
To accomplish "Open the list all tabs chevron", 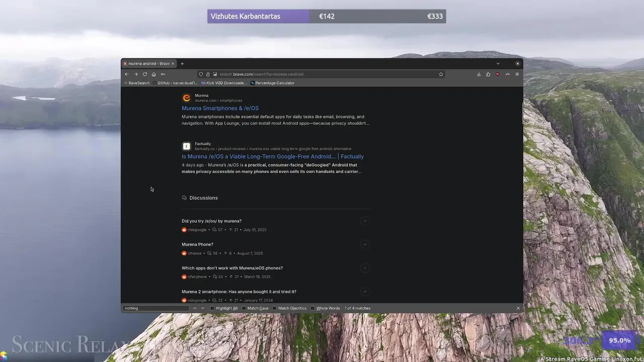I will [498, 63].
